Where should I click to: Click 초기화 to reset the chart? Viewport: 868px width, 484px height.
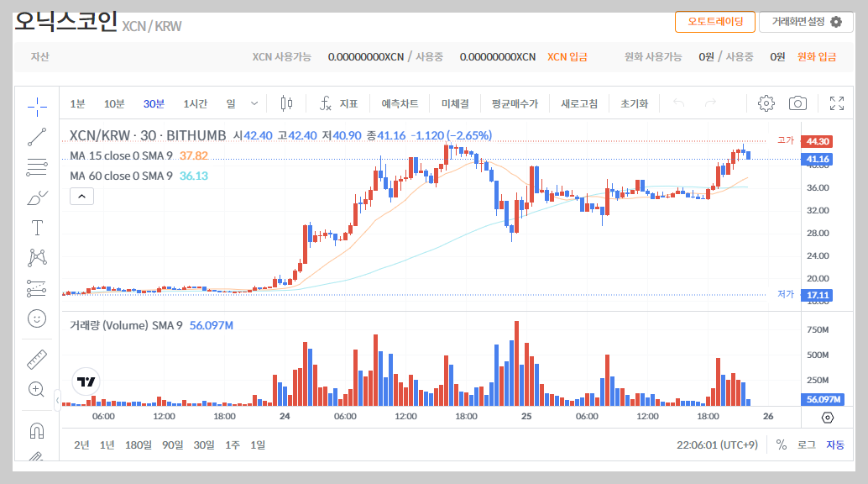[x=634, y=103]
